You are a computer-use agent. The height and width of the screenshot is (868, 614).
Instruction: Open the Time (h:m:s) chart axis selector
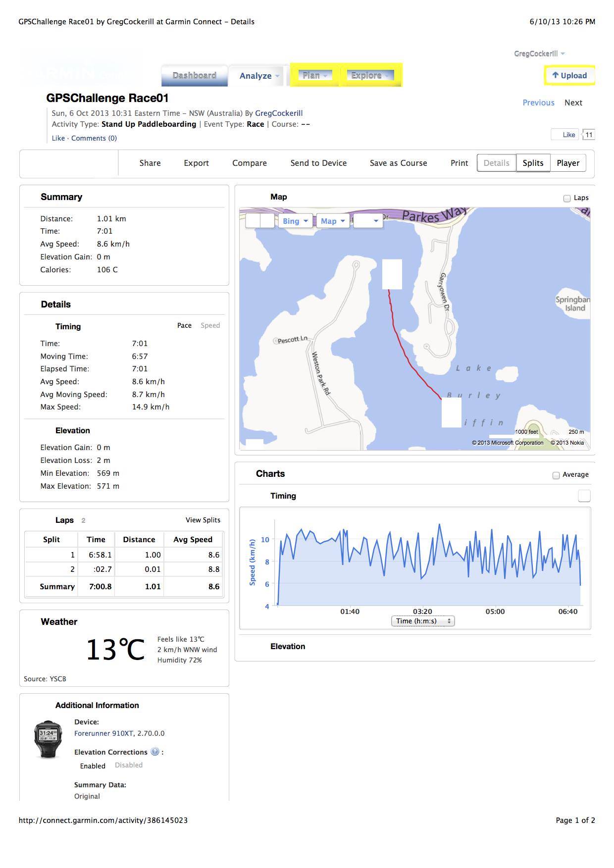tap(422, 621)
